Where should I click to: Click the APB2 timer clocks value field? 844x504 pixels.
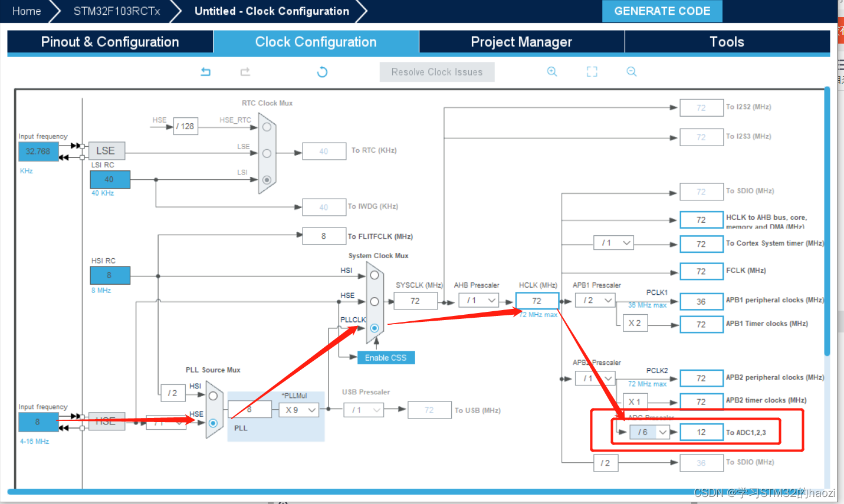click(701, 401)
